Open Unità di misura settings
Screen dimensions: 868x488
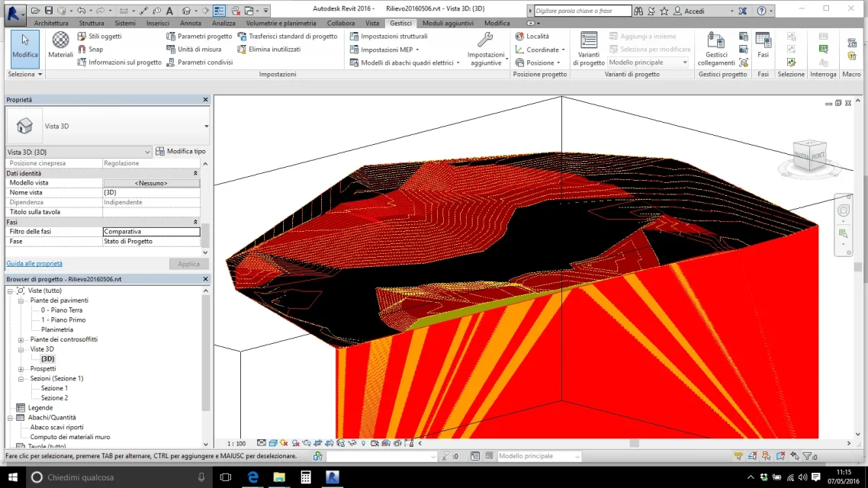click(193, 50)
